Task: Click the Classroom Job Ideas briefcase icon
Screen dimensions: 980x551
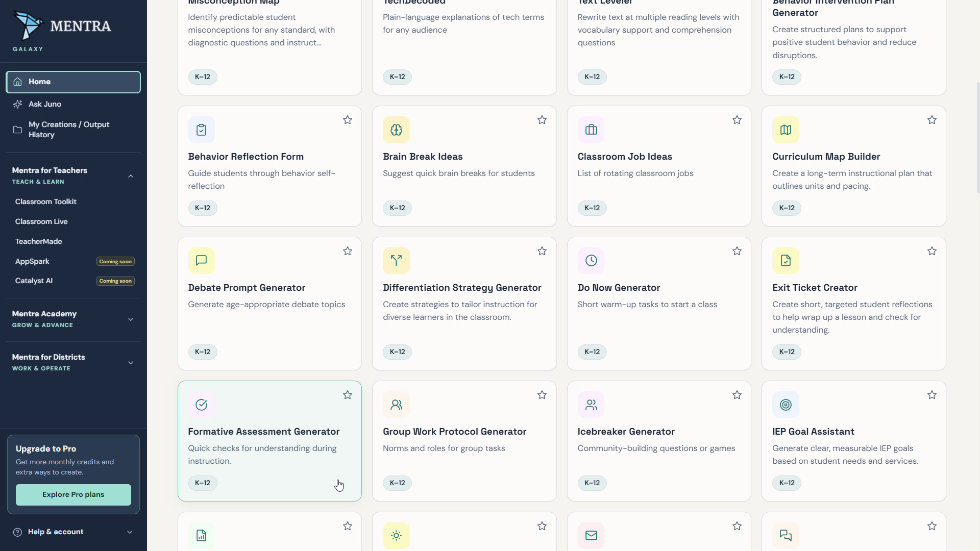Action: 591,130
